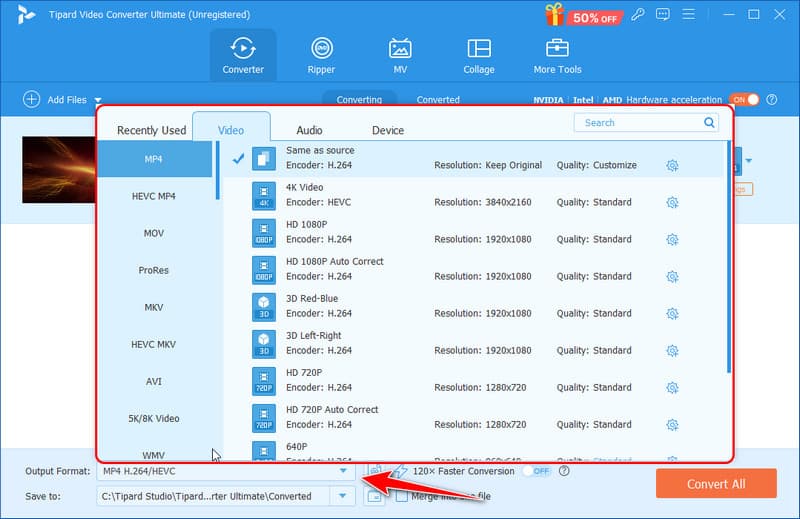Image resolution: width=800 pixels, height=519 pixels.
Task: Expand Add Files dropdown arrow
Action: (x=98, y=100)
